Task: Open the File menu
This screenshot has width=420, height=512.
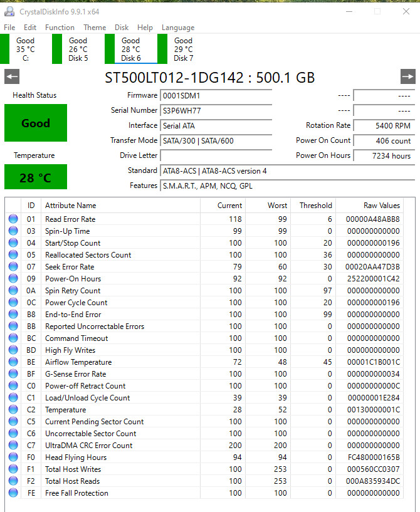Action: [9, 28]
